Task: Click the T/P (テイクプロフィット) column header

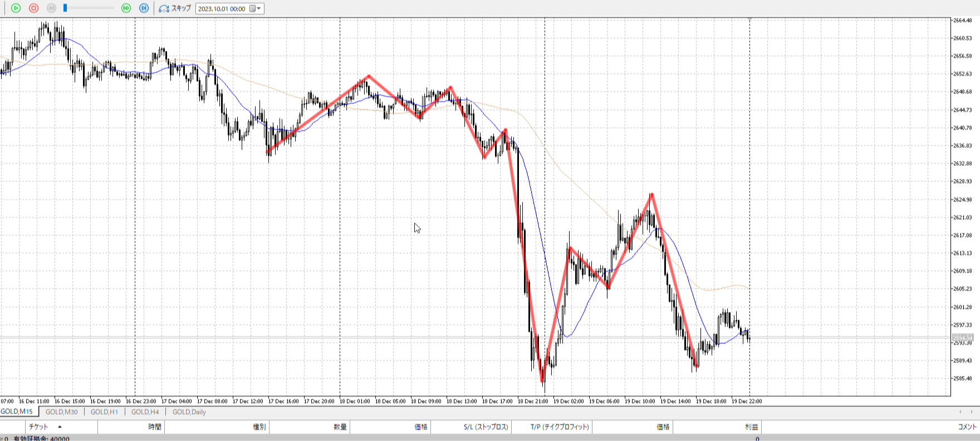Action: 559,427
